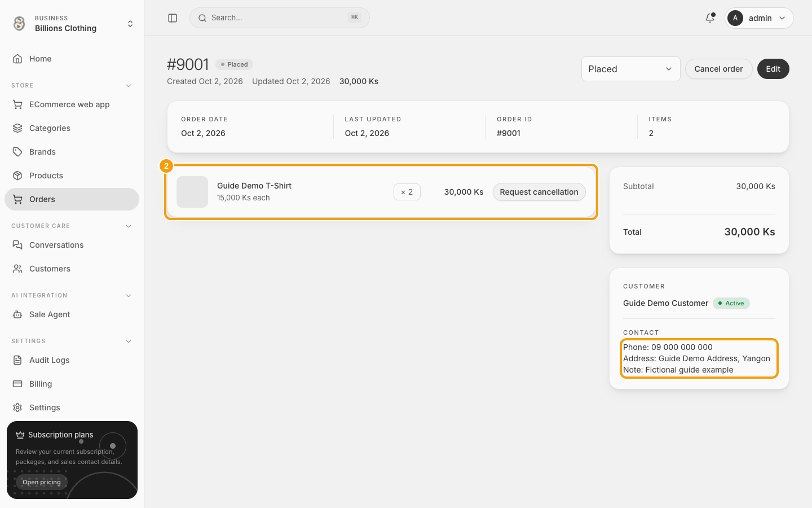Click the Subscription plans crown icon
The height and width of the screenshot is (508, 812).
click(x=20, y=435)
